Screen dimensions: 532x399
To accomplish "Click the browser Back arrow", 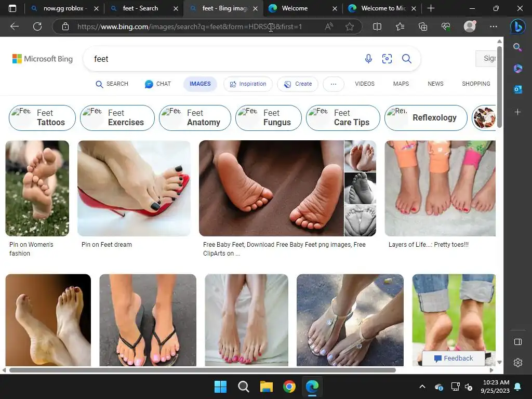I will (x=15, y=26).
